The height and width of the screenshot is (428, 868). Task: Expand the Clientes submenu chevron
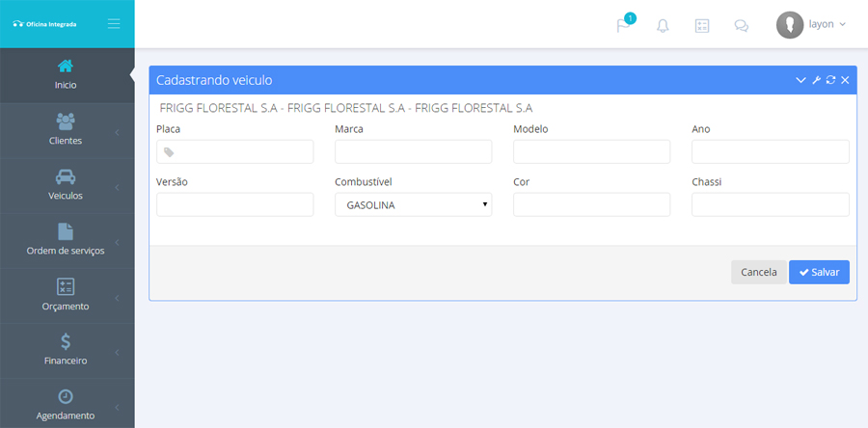tap(118, 132)
